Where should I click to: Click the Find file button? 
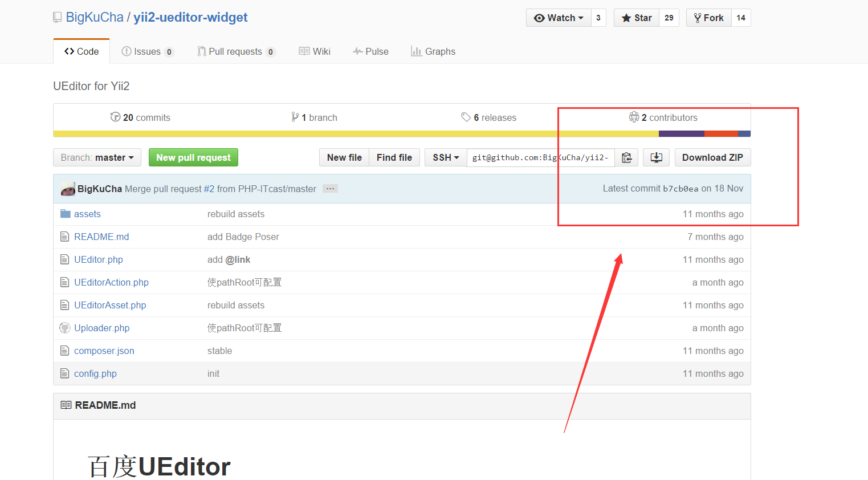pos(394,157)
